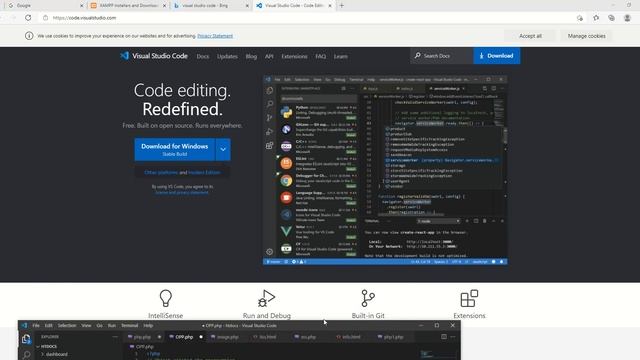The width and height of the screenshot is (640, 360).
Task: Click the Run and Debug icon
Action: (x=267, y=298)
